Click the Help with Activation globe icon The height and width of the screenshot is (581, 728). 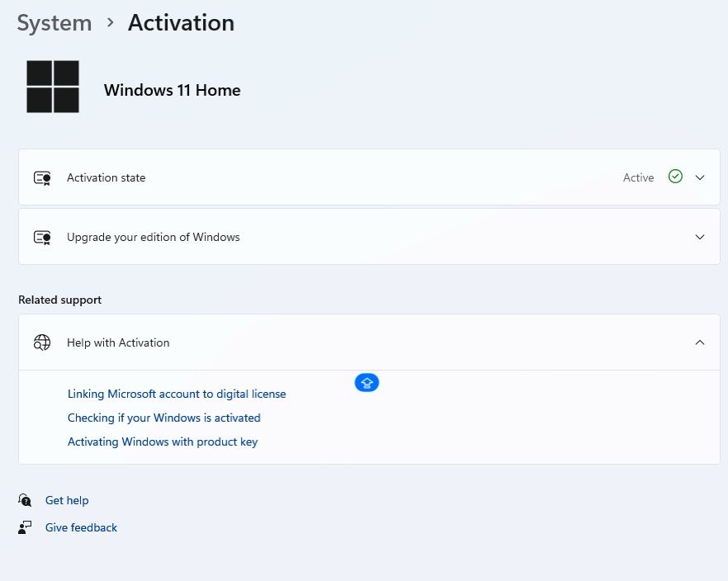[42, 342]
